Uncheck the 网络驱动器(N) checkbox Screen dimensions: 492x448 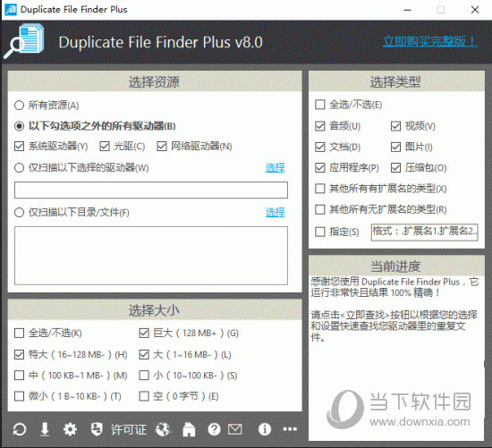pos(162,146)
